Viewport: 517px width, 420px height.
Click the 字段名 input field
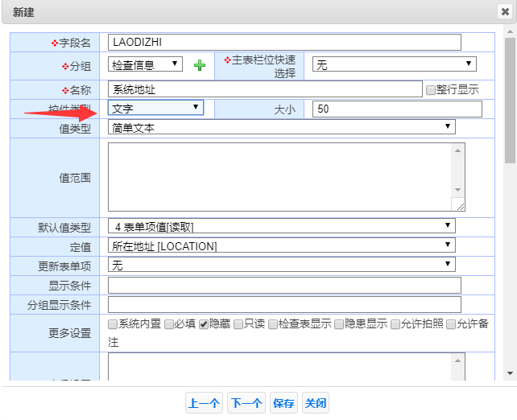[x=284, y=42]
